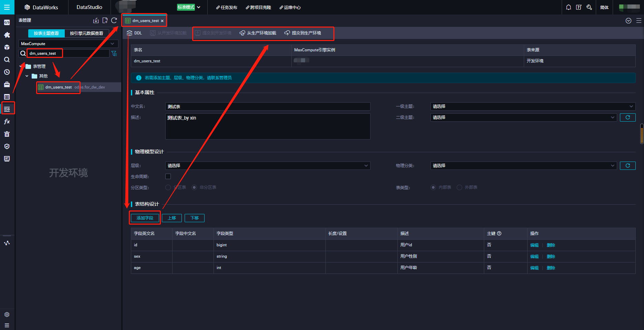
Task: Open the puzzle-piece component management icon
Action: [x=7, y=35]
